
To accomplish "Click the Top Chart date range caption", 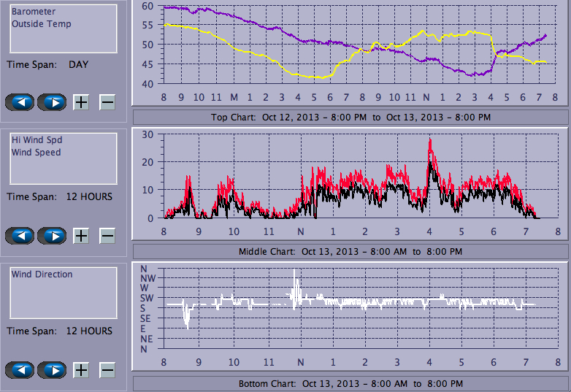I will [350, 117].
